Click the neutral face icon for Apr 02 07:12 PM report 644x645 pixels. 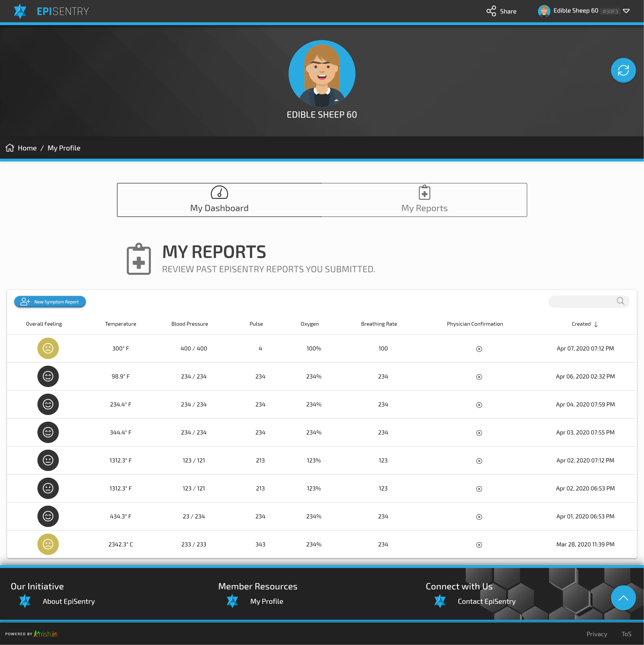click(48, 460)
